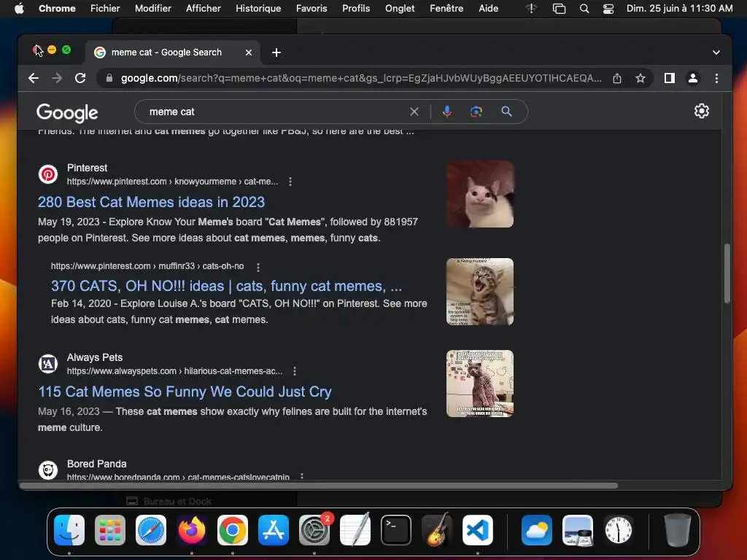
Task: Search by image with Lens
Action: pos(476,112)
